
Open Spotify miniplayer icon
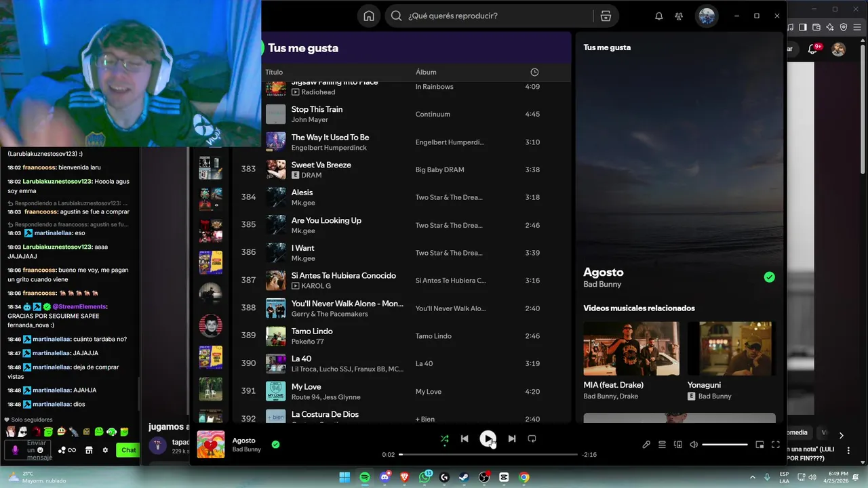pyautogui.click(x=759, y=445)
